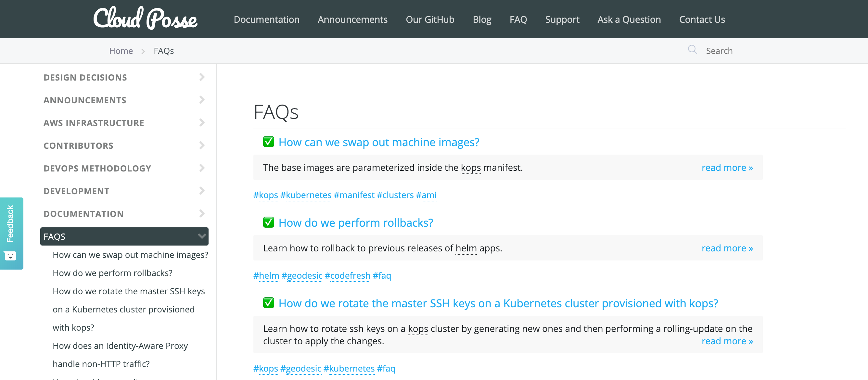The image size is (868, 380).
Task: Open the Blog page from the navigation
Action: point(482,19)
